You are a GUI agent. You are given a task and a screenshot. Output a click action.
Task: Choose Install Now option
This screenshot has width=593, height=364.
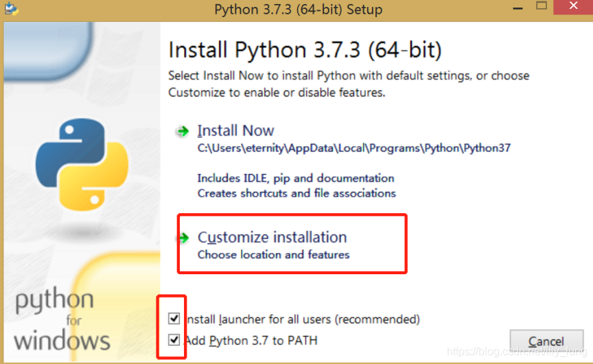pos(235,131)
